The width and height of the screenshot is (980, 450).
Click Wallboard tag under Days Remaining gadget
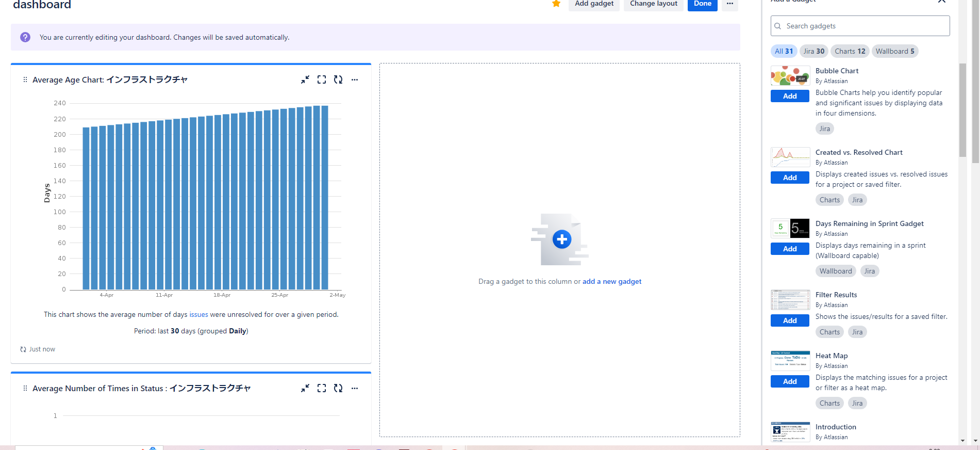pos(836,271)
